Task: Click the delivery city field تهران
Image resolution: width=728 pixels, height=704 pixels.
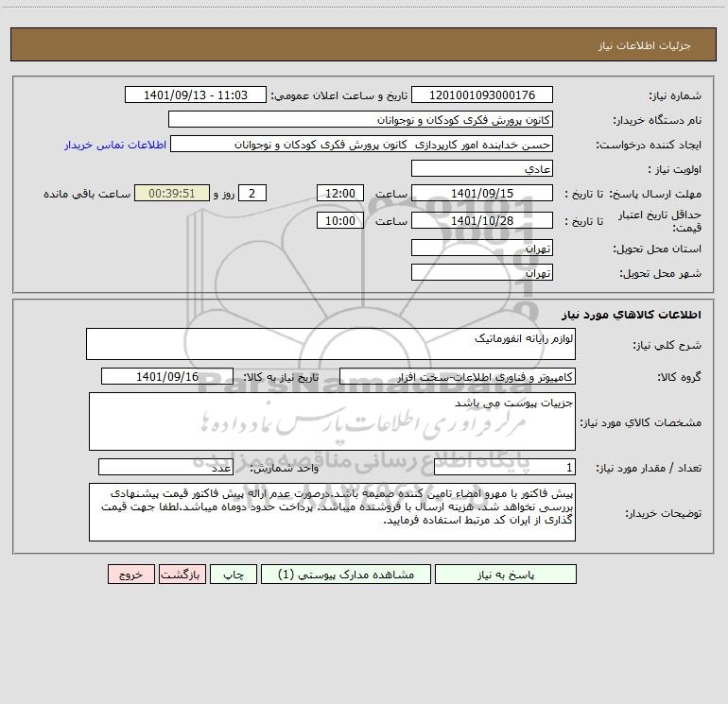Action: pyautogui.click(x=482, y=272)
